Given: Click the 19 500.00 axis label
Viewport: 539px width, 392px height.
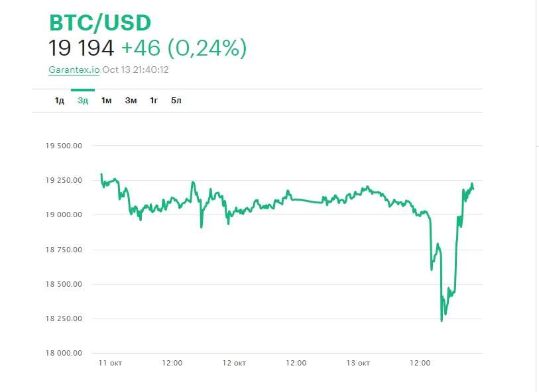Looking at the screenshot, I should [63, 146].
